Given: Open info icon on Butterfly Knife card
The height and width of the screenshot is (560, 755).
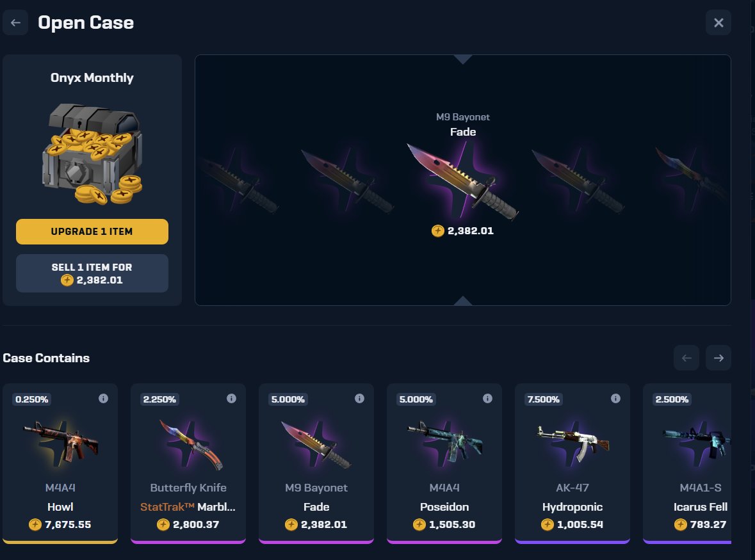Looking at the screenshot, I should (x=232, y=398).
